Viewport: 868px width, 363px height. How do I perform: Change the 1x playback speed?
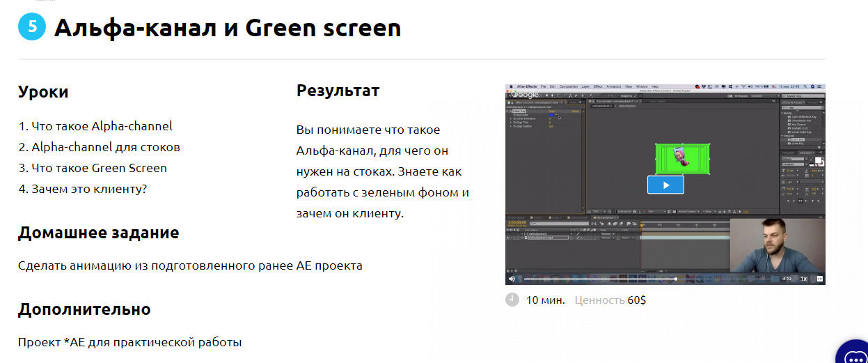coord(803,279)
